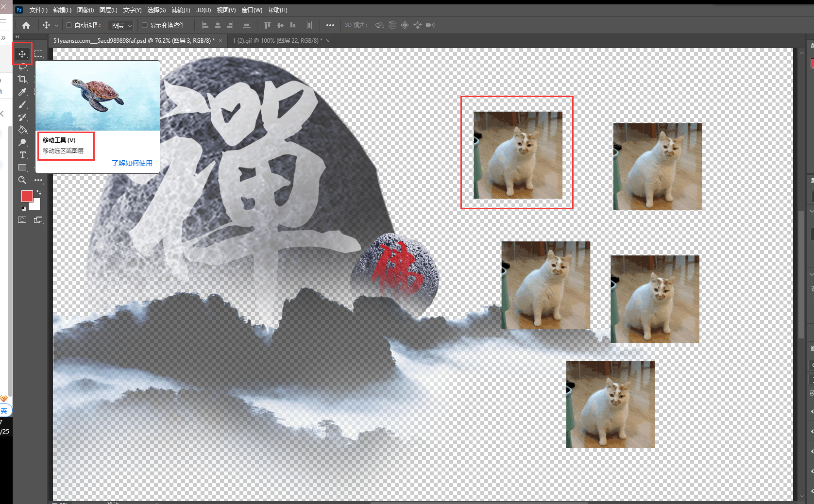
Task: Open the 文字(Y) menu
Action: [x=132, y=10]
